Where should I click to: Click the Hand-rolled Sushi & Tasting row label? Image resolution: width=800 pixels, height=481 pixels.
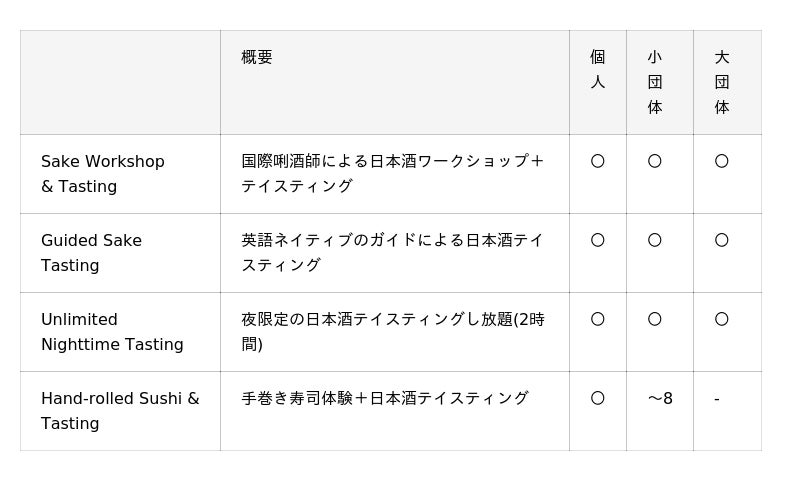click(120, 411)
